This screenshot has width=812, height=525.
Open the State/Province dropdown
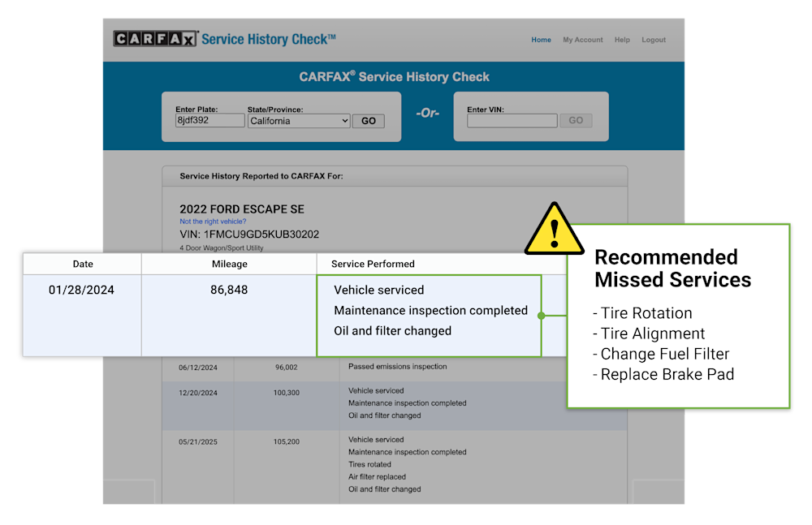click(x=299, y=121)
